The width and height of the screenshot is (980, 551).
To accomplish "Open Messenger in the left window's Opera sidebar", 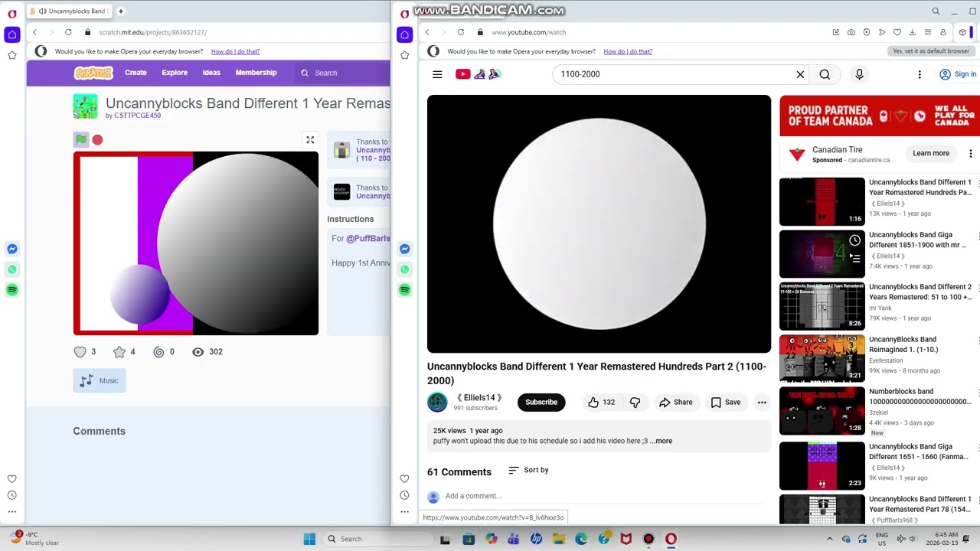I will [x=12, y=249].
